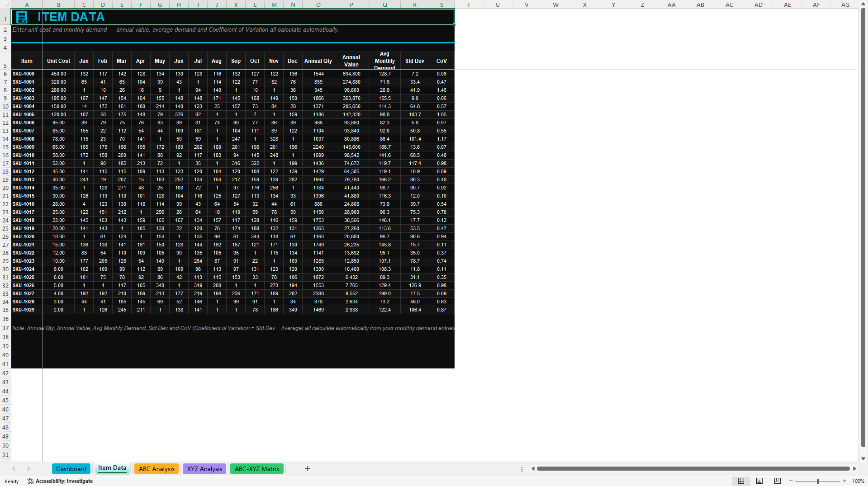
Task: Select the SKU-1000 item cell
Action: tap(27, 74)
